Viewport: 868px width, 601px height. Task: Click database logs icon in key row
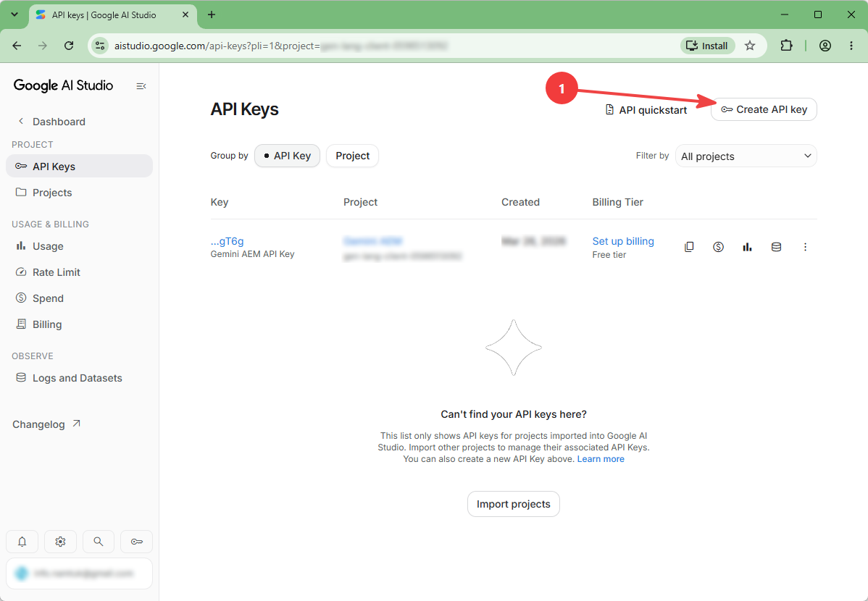(x=776, y=247)
